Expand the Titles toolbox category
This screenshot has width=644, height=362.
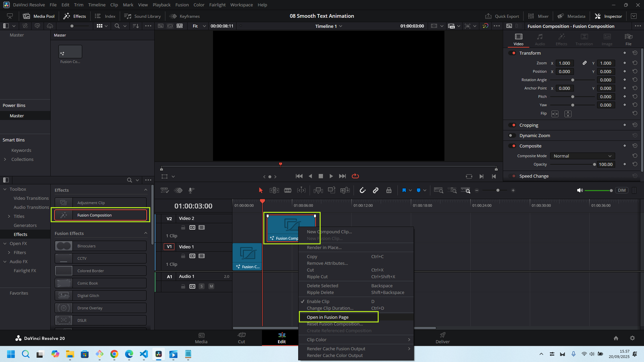9,217
